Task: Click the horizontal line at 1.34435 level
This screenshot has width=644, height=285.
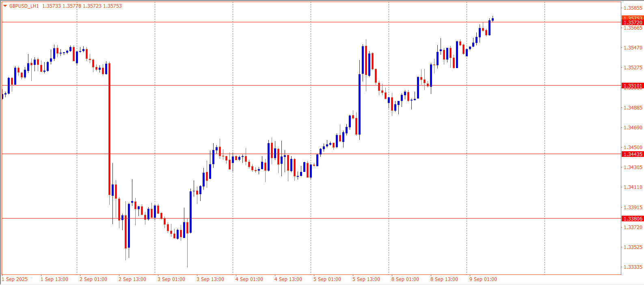Action: tap(311, 154)
